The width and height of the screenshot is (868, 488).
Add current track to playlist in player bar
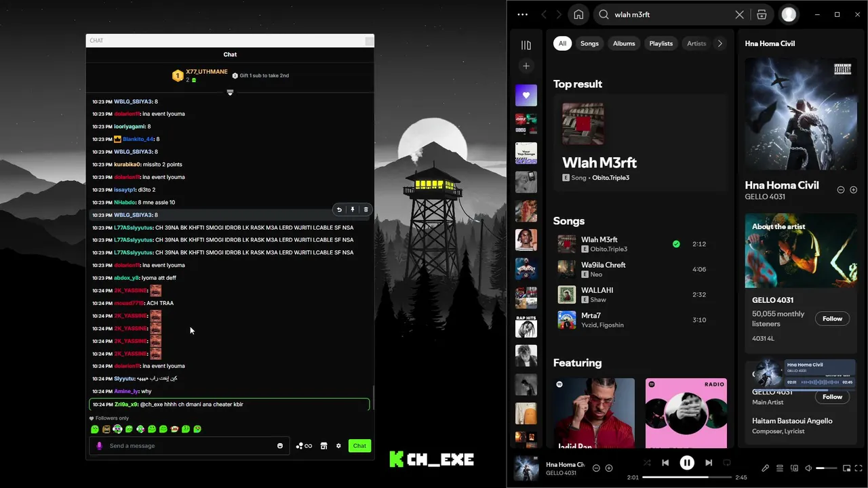click(x=609, y=468)
